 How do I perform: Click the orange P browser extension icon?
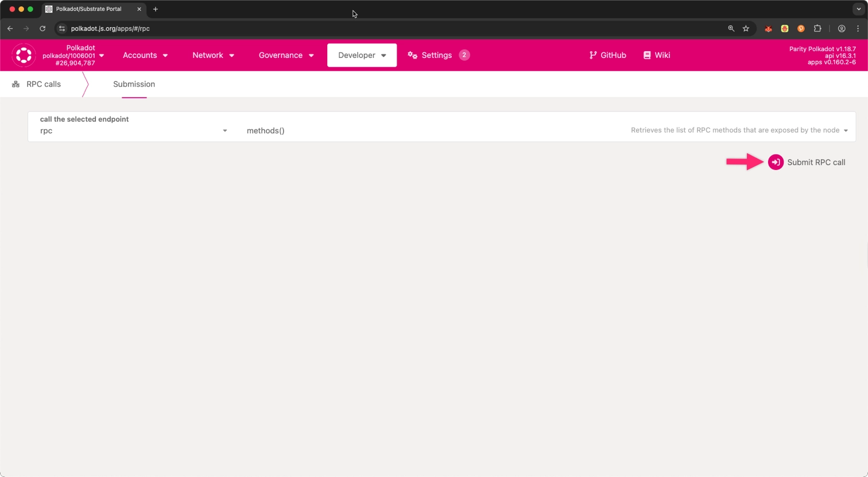(x=801, y=29)
